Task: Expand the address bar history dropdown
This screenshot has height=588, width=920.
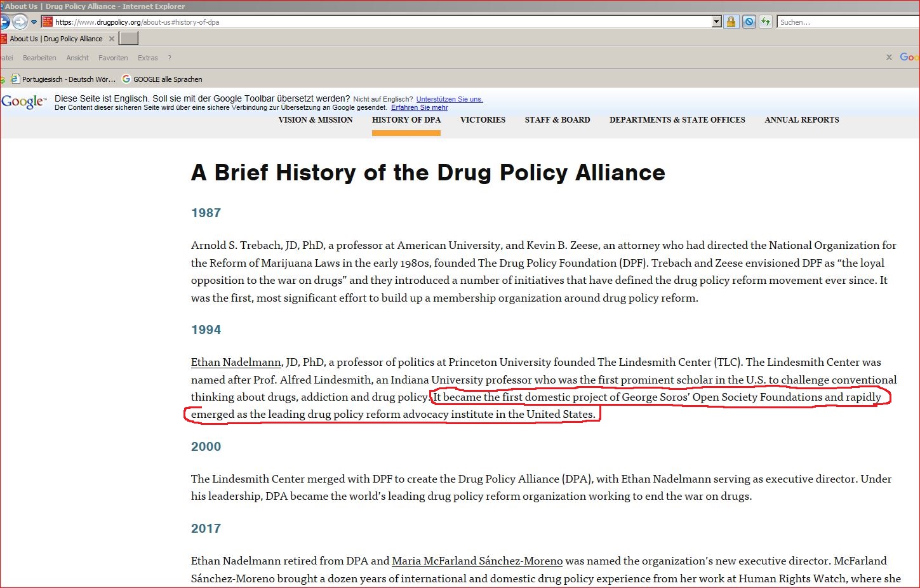Action: 717,22
